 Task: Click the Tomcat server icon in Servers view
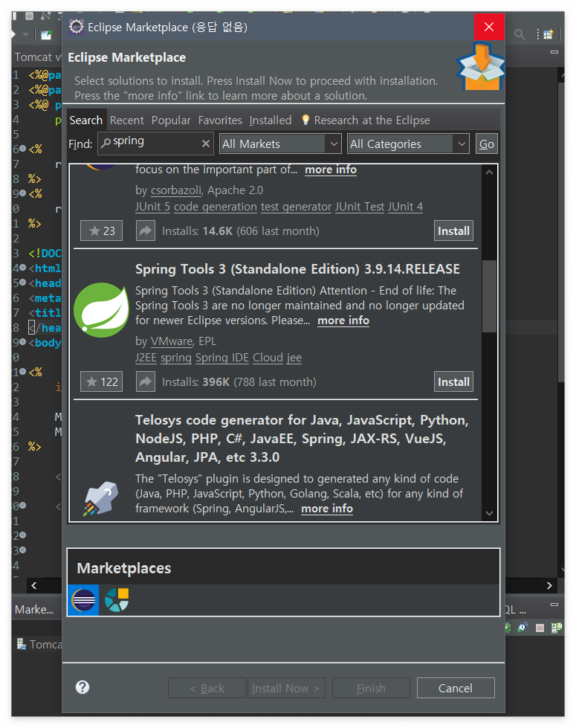pyautogui.click(x=22, y=644)
